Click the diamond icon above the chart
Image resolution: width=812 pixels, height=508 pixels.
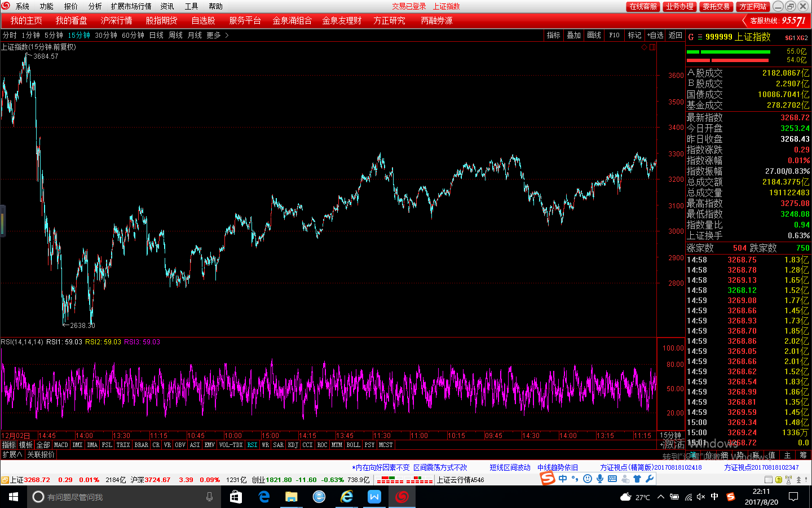point(645,47)
